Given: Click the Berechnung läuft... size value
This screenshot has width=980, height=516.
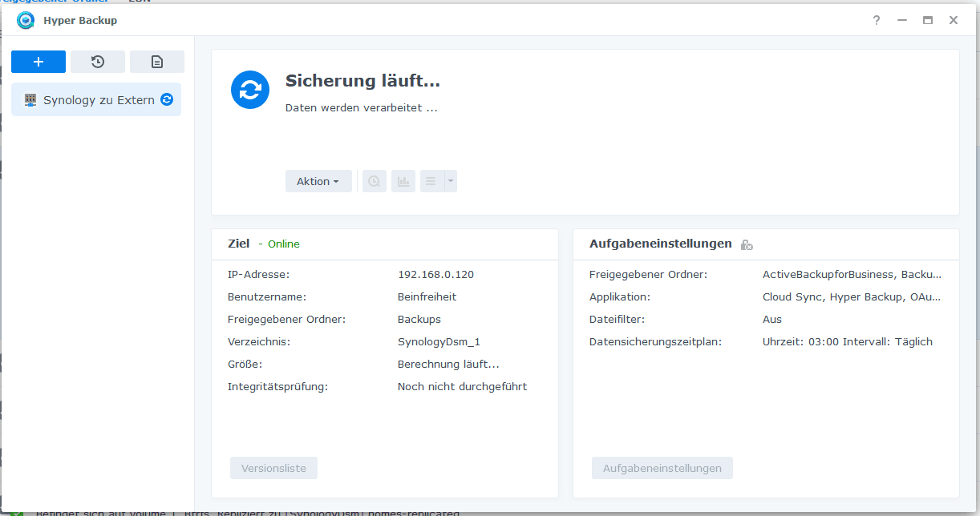Looking at the screenshot, I should click(448, 364).
